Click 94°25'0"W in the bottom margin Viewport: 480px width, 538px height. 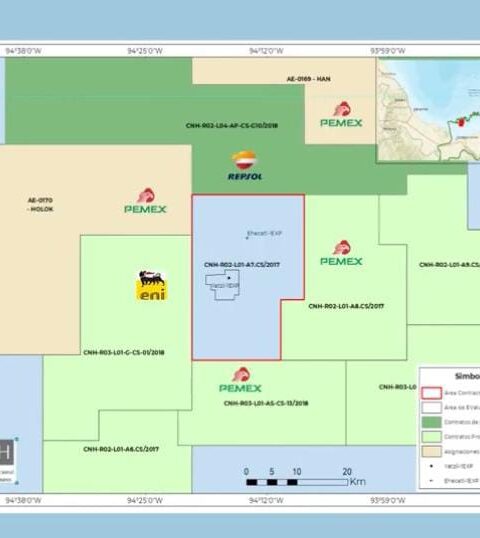click(145, 501)
